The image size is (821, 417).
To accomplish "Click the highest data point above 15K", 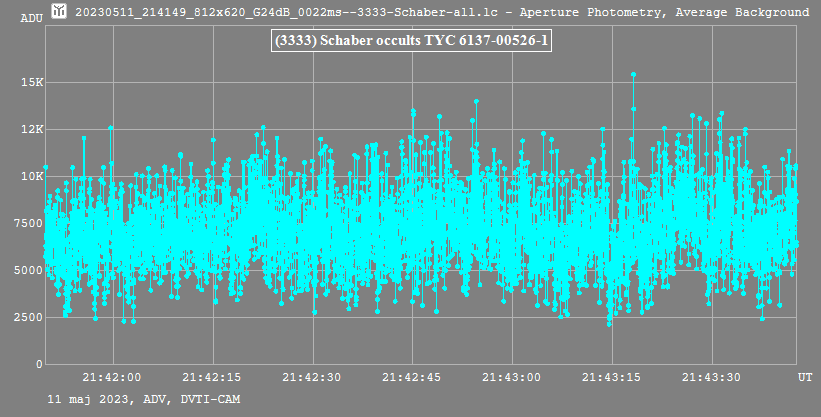I will [633, 74].
